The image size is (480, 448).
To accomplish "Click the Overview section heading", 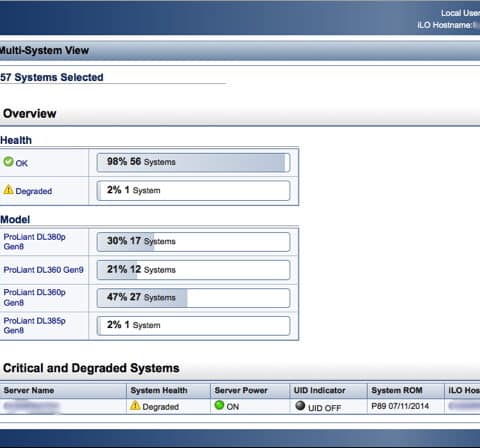I will (30, 114).
